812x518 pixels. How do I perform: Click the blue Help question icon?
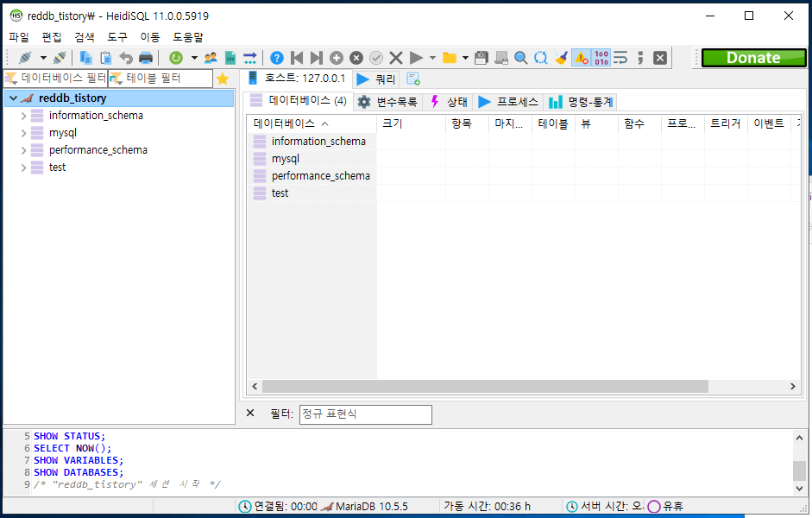point(277,58)
